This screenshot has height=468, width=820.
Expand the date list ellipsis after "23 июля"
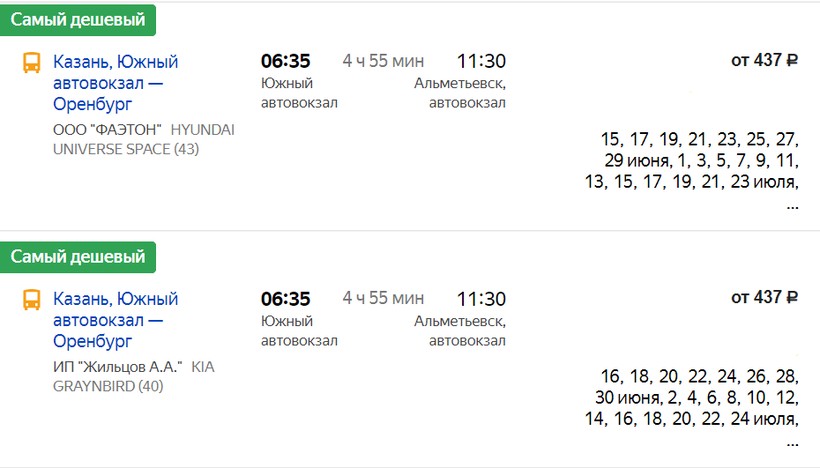(x=793, y=205)
